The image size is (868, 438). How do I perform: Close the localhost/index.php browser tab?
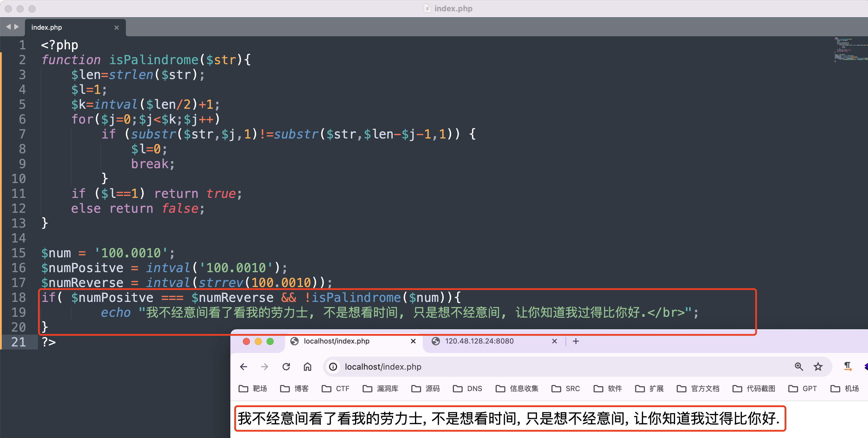click(x=414, y=341)
